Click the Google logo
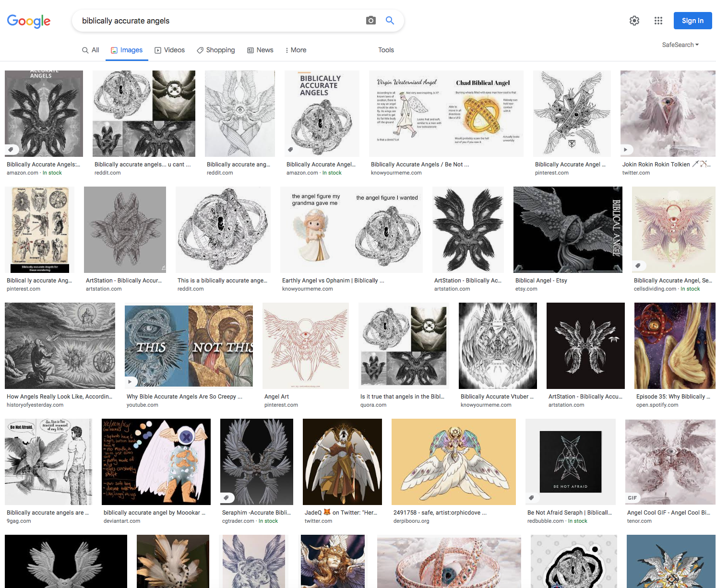This screenshot has height=588, width=716. 29,21
